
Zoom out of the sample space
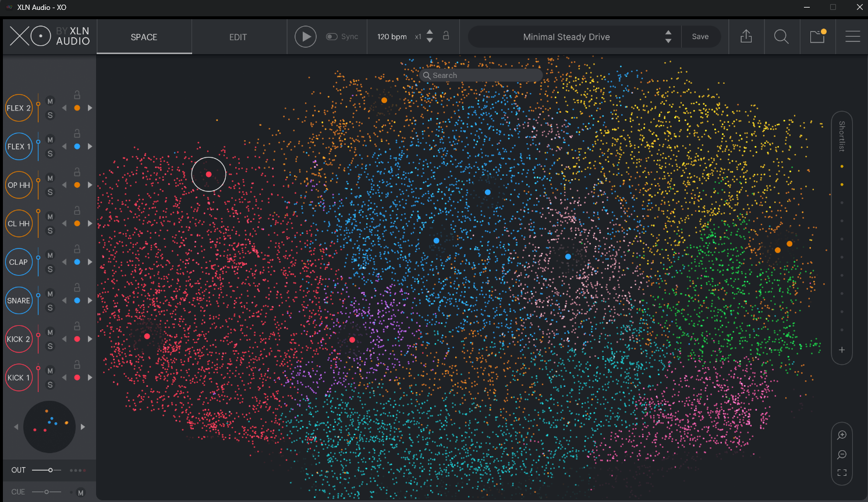coord(842,454)
